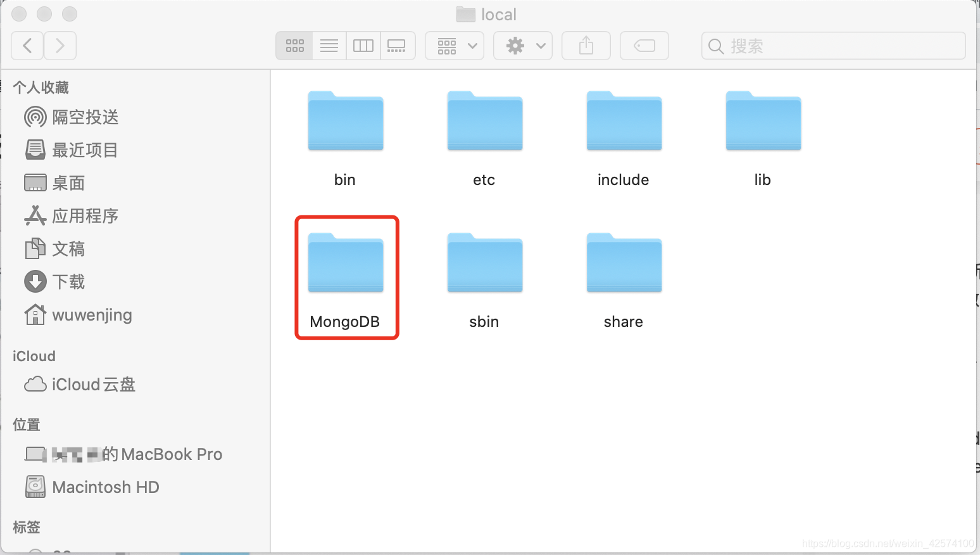980x555 pixels.
Task: Click the edit tags toolbar button
Action: pos(644,46)
